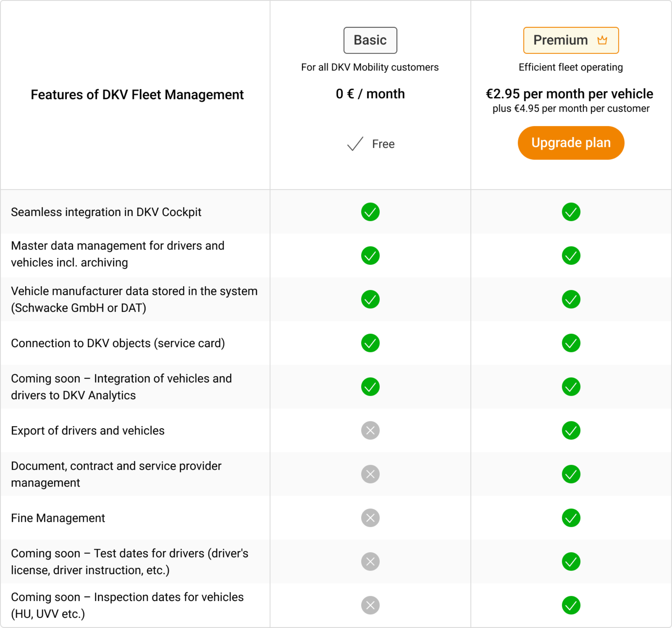Click 'Document, contract and service provider management' label
The height and width of the screenshot is (628, 672).
point(116,474)
